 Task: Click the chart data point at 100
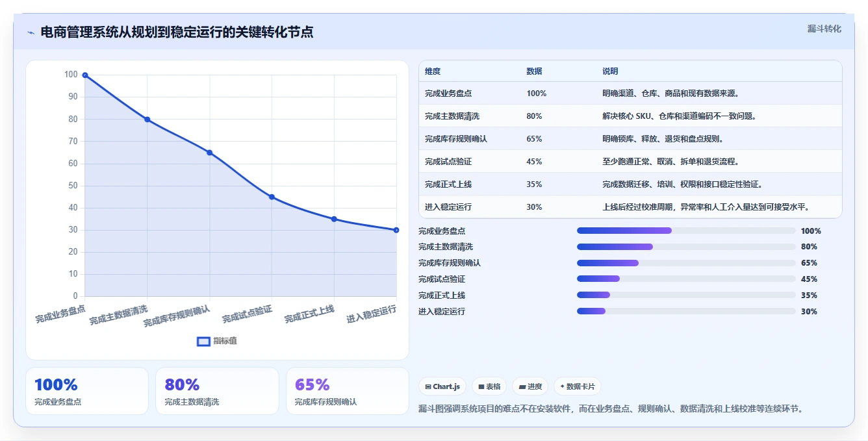[85, 75]
